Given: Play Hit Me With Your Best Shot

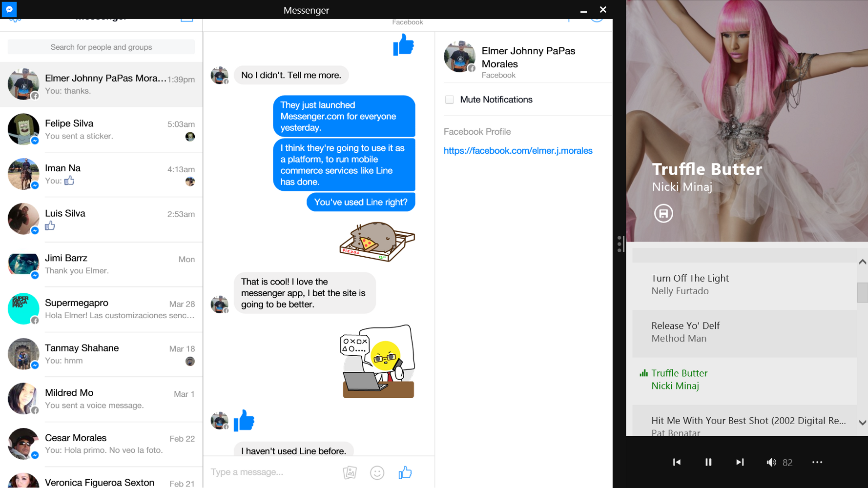Looking at the screenshot, I should point(744,421).
